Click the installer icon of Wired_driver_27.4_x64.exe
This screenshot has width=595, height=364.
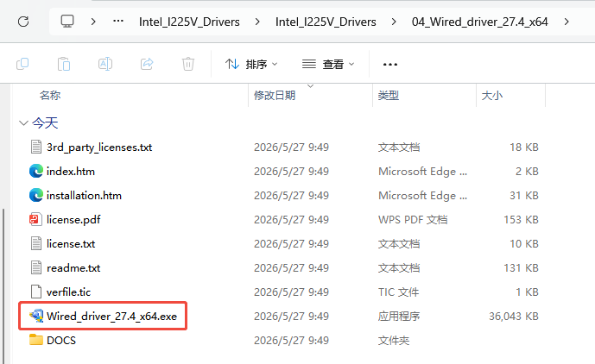[36, 316]
